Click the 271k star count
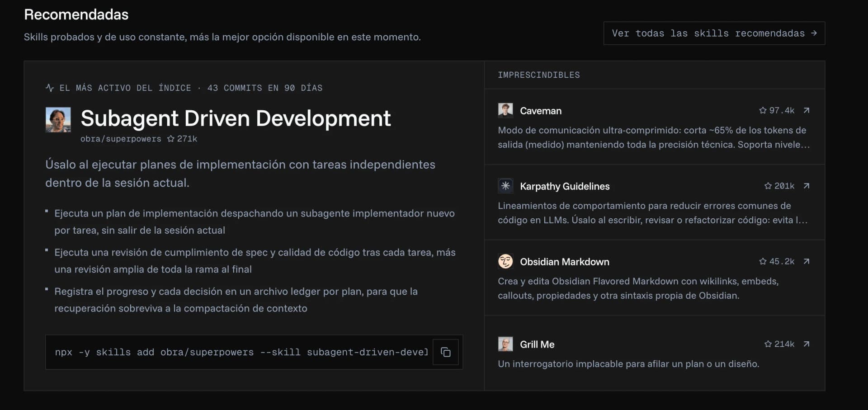Viewport: 868px width, 410px height. 187,139
